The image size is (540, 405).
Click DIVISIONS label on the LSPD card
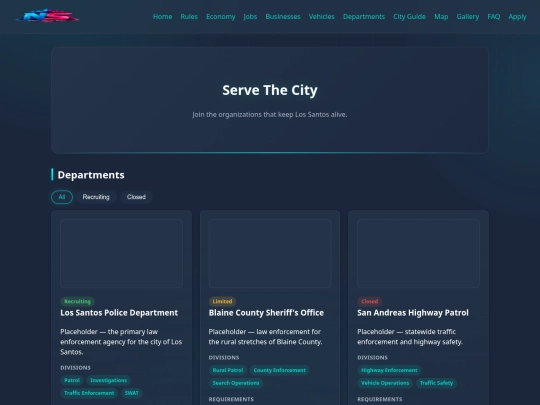75,368
